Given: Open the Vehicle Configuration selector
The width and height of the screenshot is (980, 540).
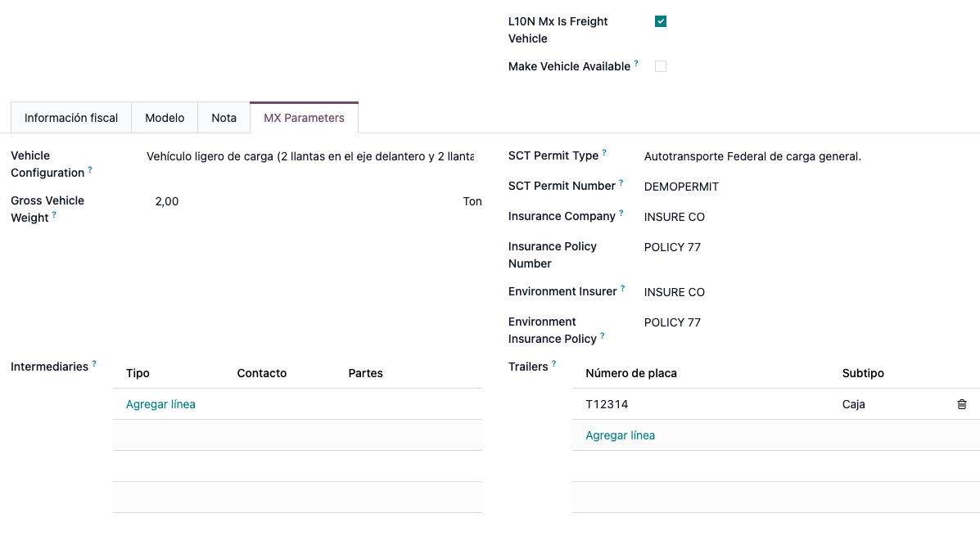Looking at the screenshot, I should [x=311, y=156].
